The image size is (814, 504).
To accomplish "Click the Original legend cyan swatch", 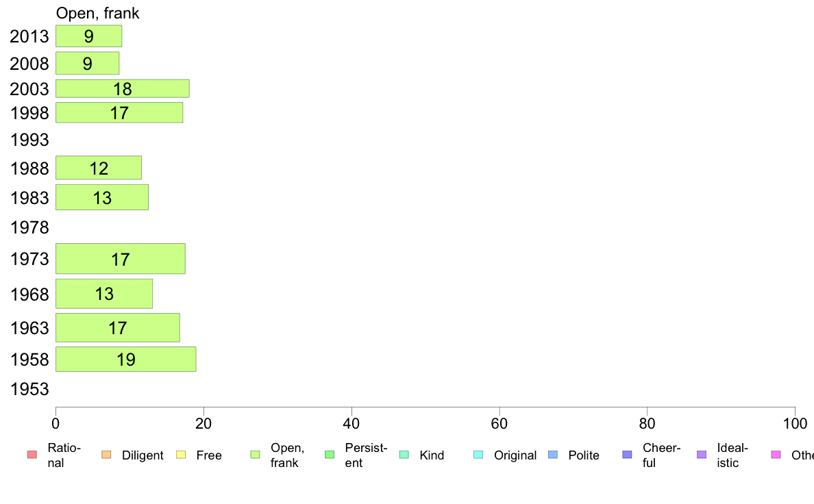I will [x=479, y=455].
